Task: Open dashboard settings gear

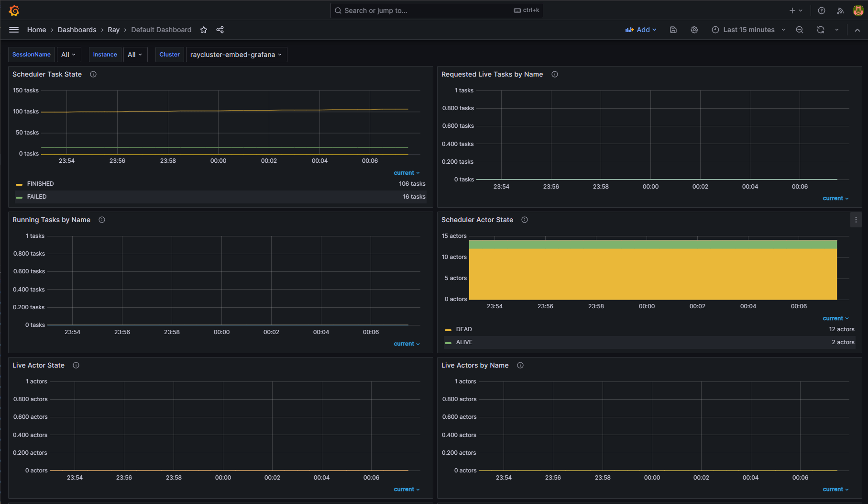Action: [x=694, y=30]
